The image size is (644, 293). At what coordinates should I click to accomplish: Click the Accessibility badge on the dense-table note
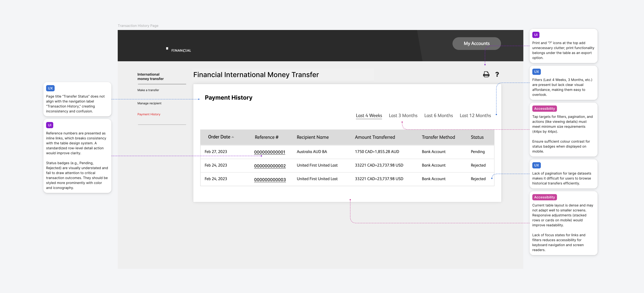[x=544, y=197]
